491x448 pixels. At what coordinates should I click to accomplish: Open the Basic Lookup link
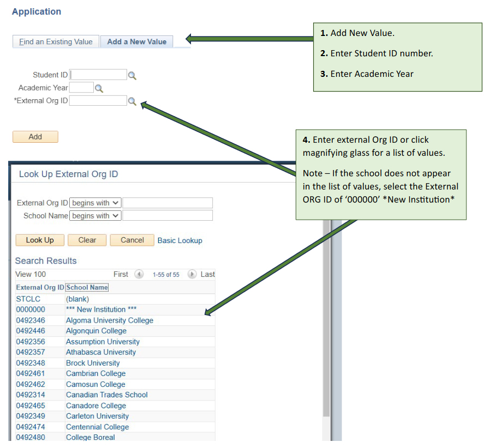[179, 240]
